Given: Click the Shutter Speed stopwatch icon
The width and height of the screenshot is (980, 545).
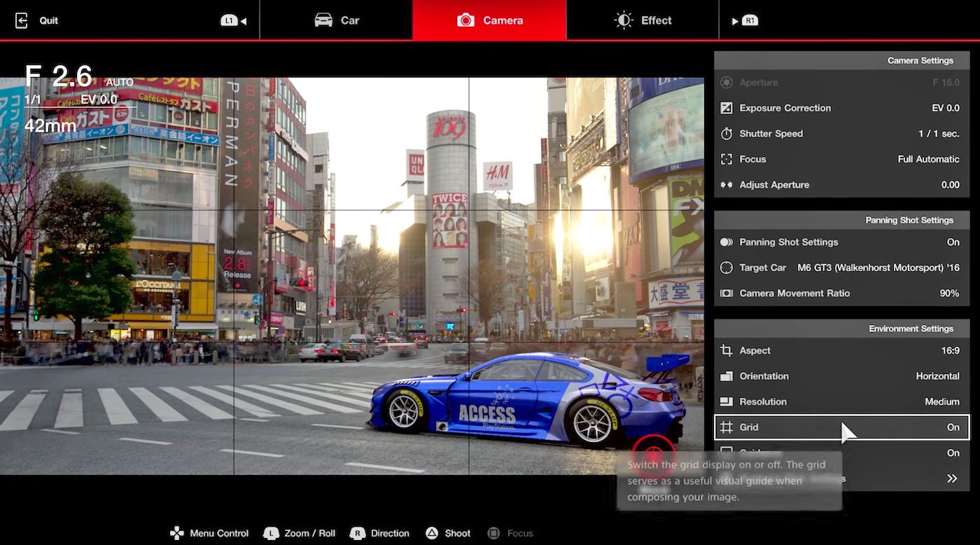Looking at the screenshot, I should tap(727, 134).
